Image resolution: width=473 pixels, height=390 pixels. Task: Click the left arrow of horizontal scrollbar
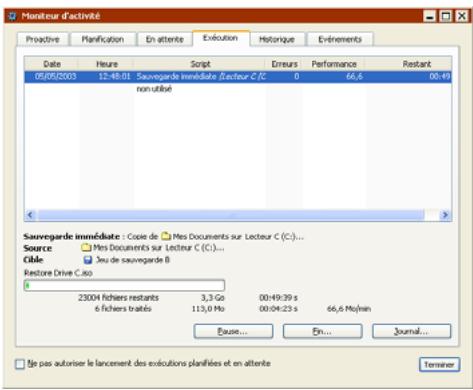[x=30, y=215]
